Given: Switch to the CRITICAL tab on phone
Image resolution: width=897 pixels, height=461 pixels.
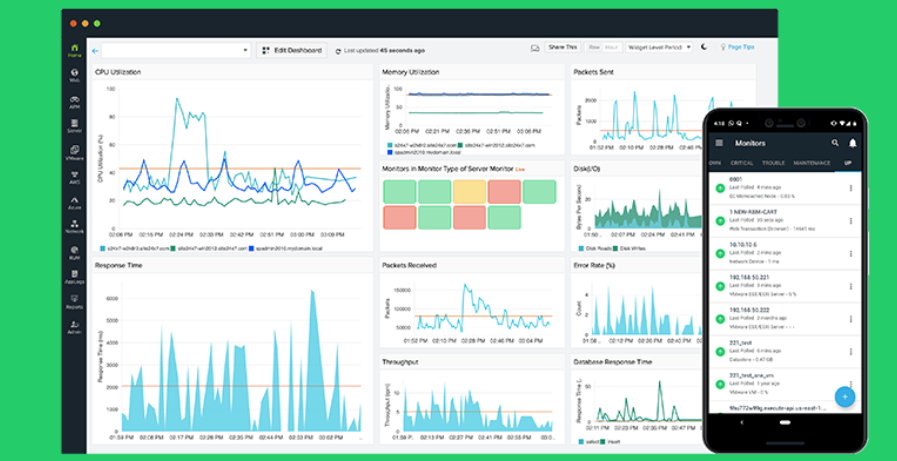Looking at the screenshot, I should (x=742, y=162).
